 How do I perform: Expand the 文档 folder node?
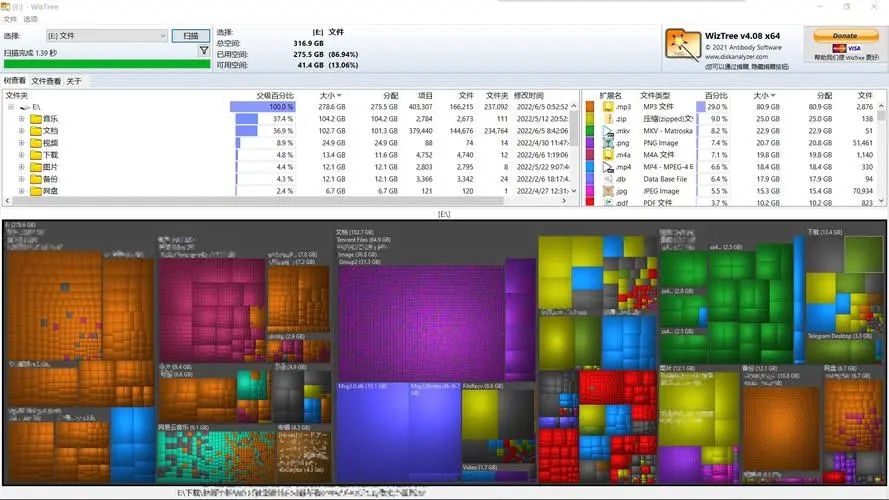pos(22,131)
